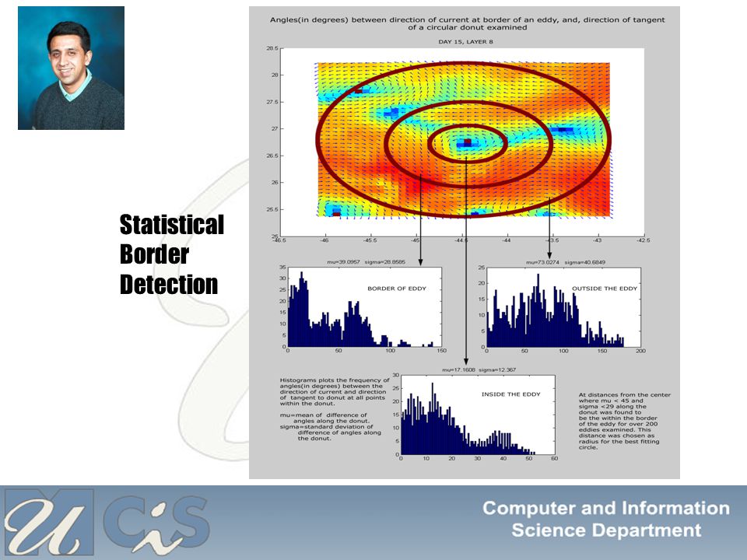Viewport: 747px width, 560px height.
Task: Click the "sigma=standard deviation of difference" definition
Action: pyautogui.click(x=331, y=432)
